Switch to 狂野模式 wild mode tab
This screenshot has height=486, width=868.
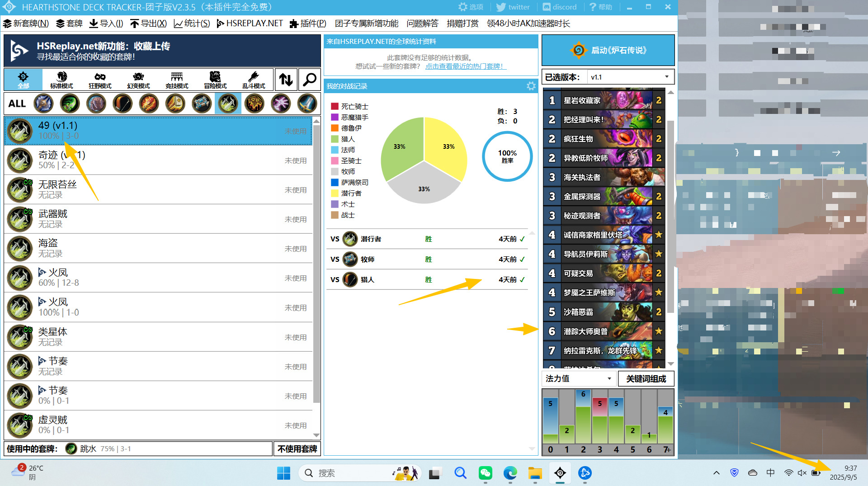click(x=100, y=80)
